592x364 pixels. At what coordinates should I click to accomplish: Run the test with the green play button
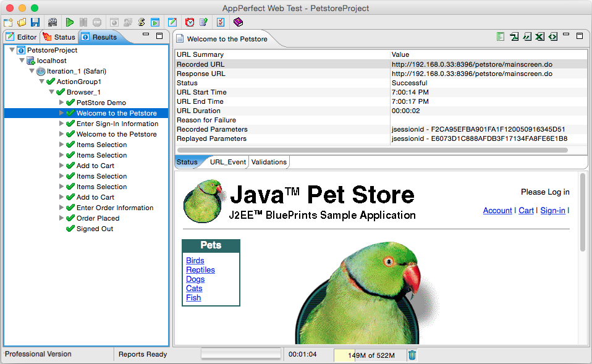(x=69, y=22)
